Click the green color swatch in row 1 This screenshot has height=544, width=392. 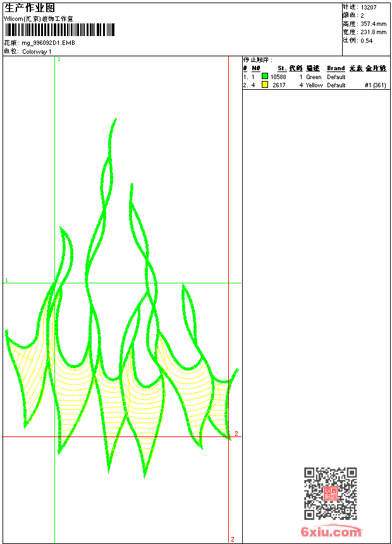coord(265,77)
